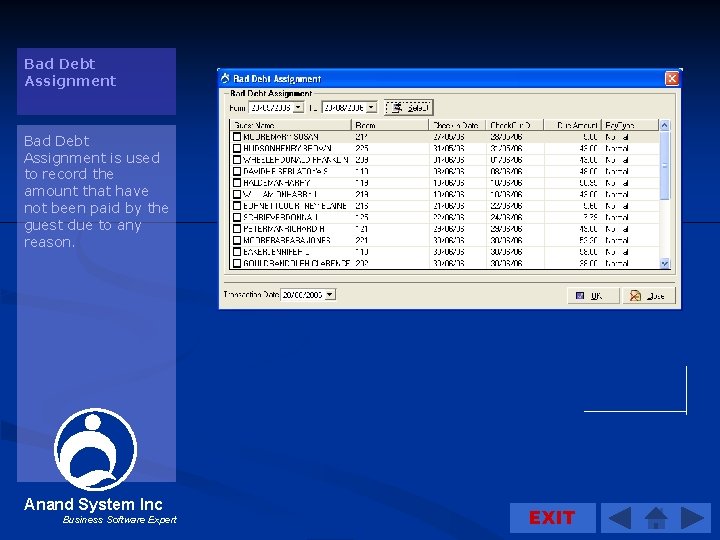Tick checkbox for Schriever Donna row
The height and width of the screenshot is (540, 720).
pyautogui.click(x=237, y=217)
